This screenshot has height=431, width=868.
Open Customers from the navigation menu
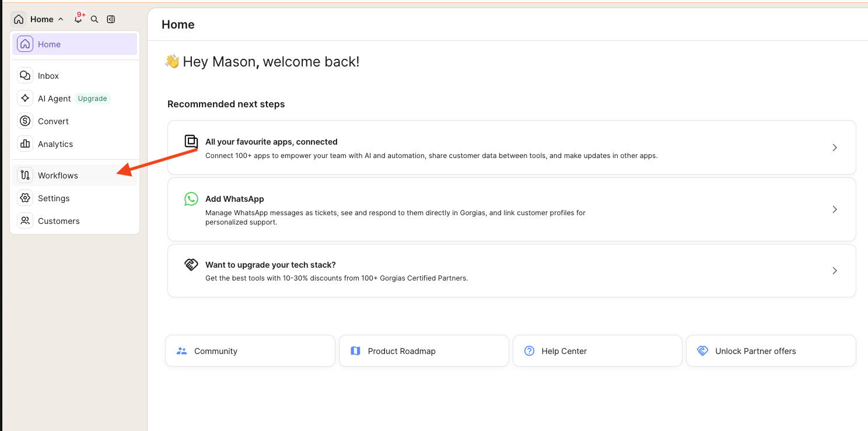click(x=75, y=221)
